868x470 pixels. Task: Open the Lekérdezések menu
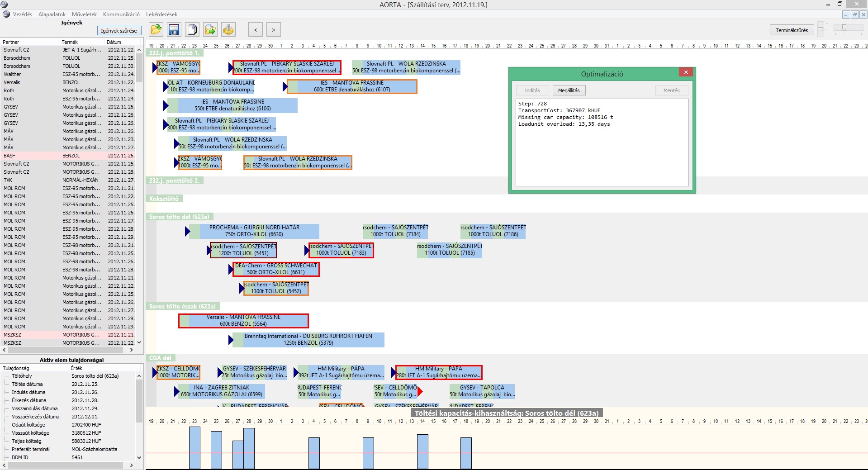161,14
